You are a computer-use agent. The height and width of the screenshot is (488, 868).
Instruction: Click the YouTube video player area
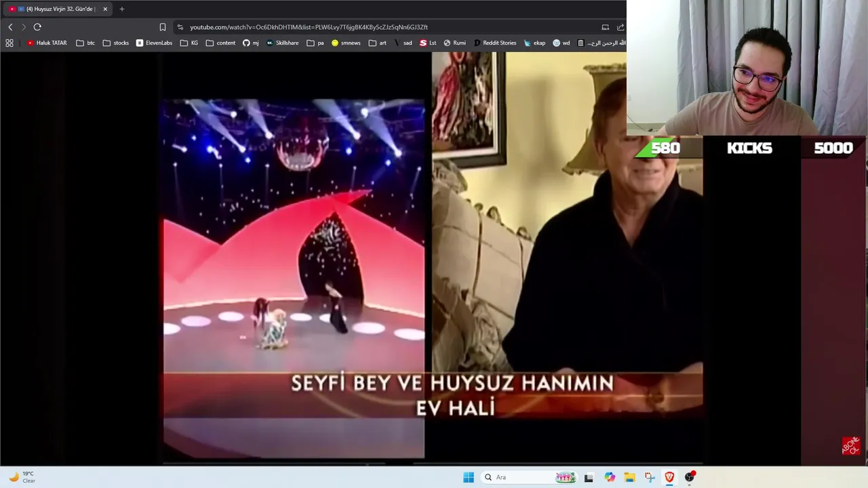point(433,258)
